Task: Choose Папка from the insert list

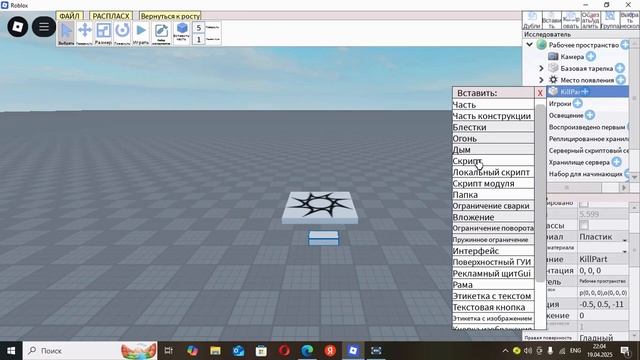Action: click(x=493, y=195)
